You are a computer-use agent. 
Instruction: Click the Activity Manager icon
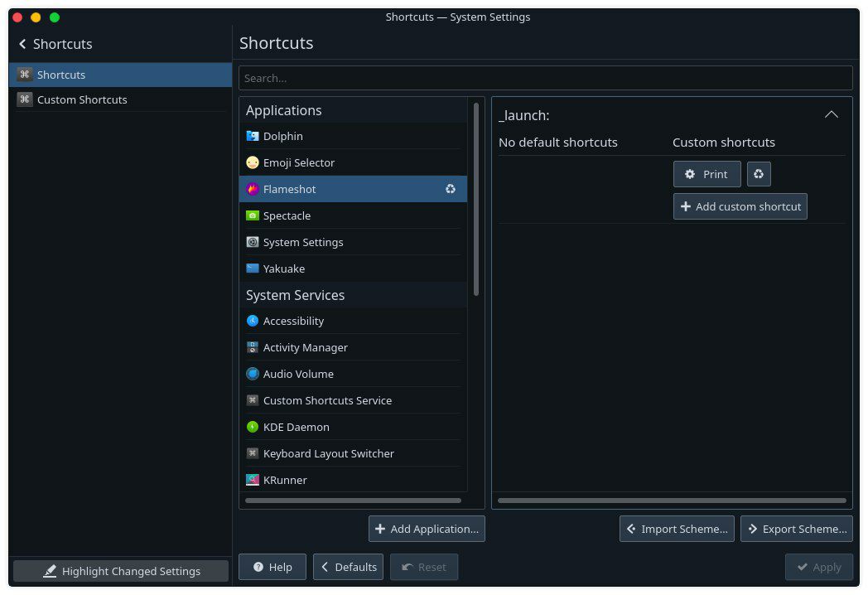pyautogui.click(x=253, y=347)
